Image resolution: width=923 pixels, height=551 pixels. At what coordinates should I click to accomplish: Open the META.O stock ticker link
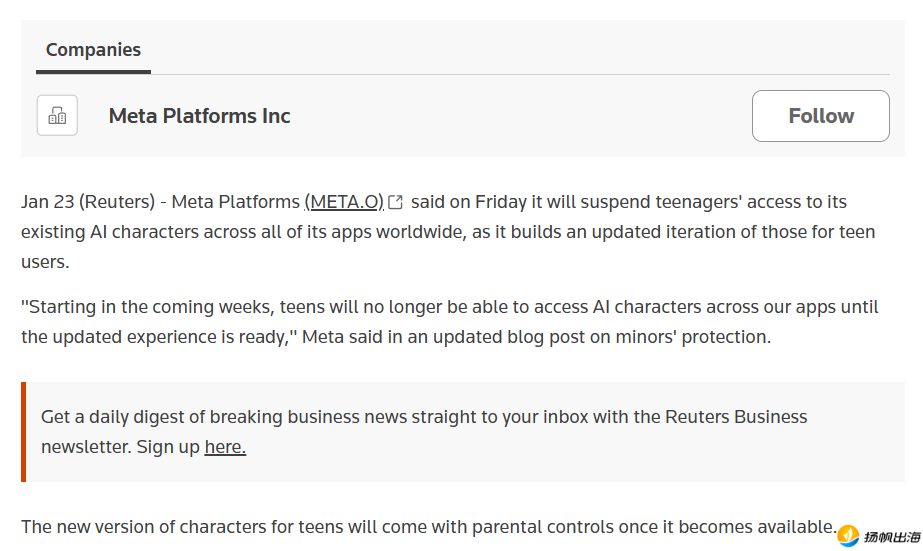tap(344, 202)
